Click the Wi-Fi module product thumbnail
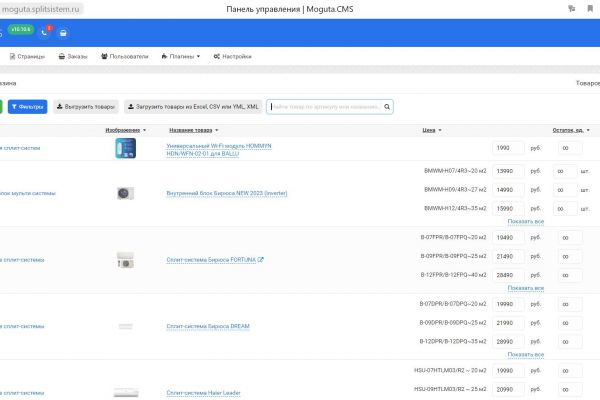 (126, 148)
